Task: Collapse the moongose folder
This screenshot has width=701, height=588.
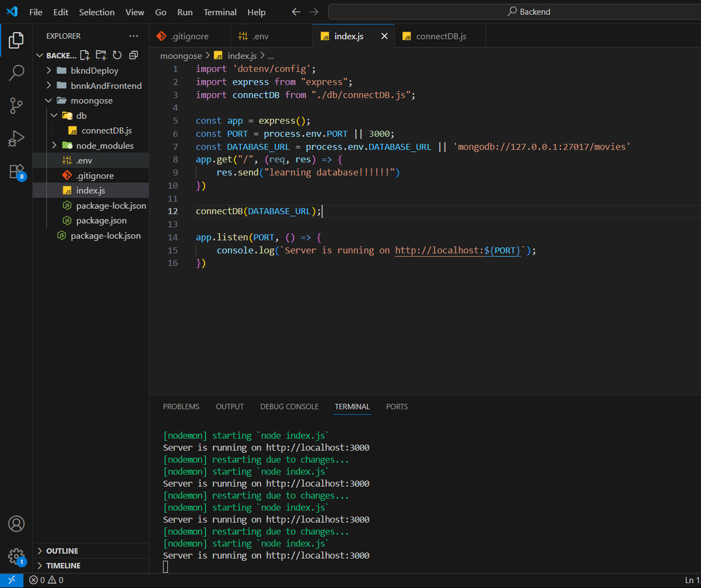Action: pyautogui.click(x=91, y=100)
